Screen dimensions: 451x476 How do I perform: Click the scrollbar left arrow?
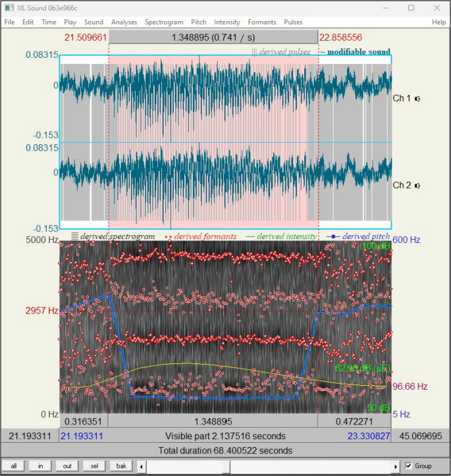tap(141, 466)
